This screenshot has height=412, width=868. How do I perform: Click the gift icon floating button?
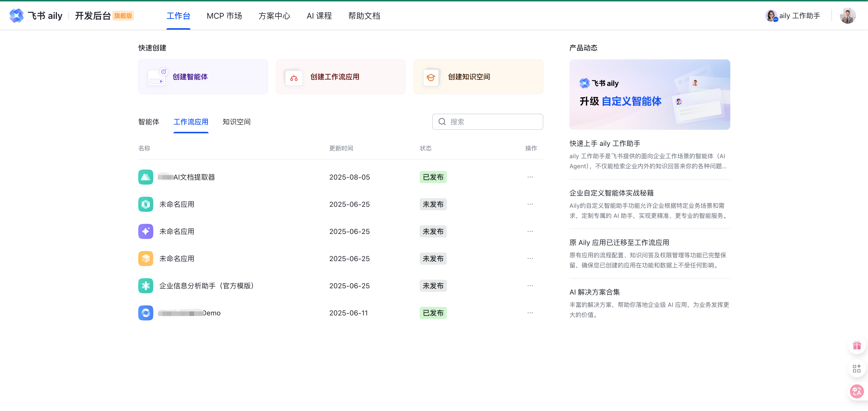[x=856, y=345]
